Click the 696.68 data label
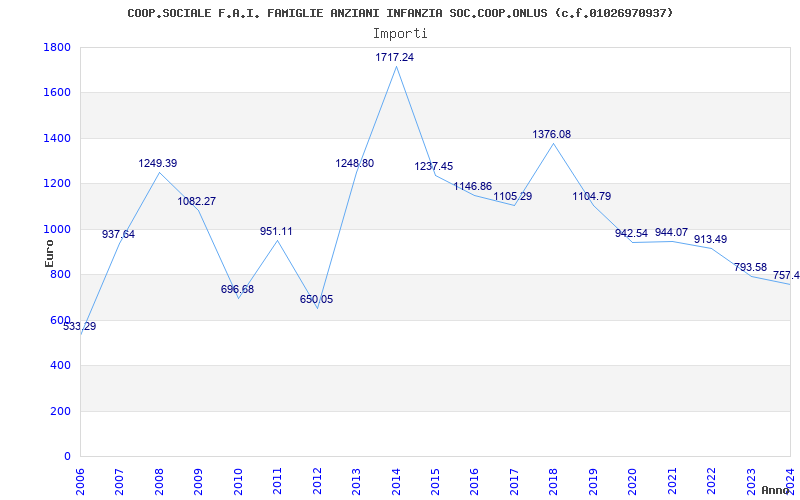Screen dimensions: 800x500 237,290
